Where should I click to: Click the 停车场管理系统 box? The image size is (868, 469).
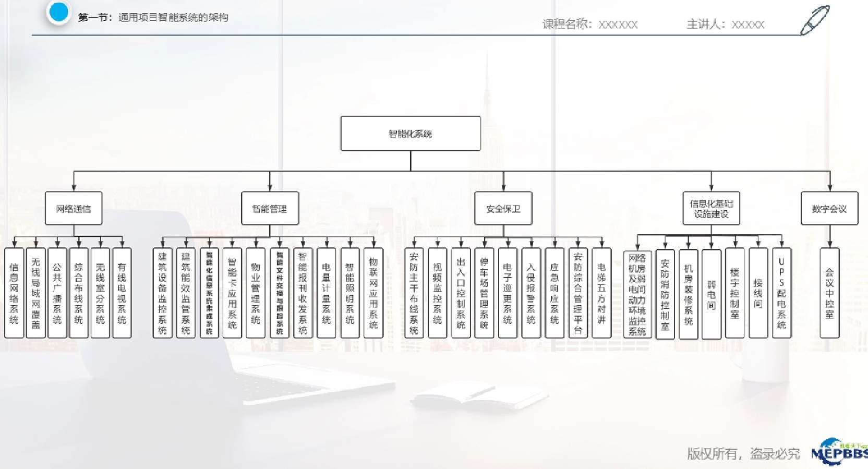click(x=484, y=293)
